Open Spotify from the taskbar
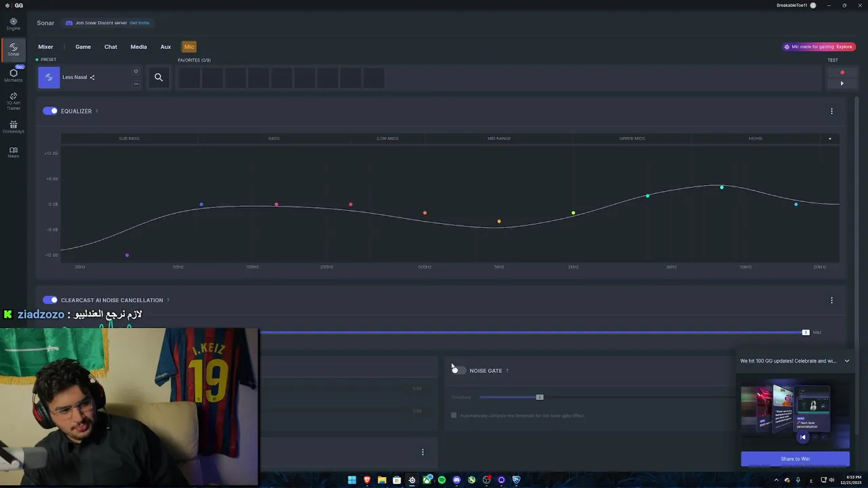 click(441, 480)
